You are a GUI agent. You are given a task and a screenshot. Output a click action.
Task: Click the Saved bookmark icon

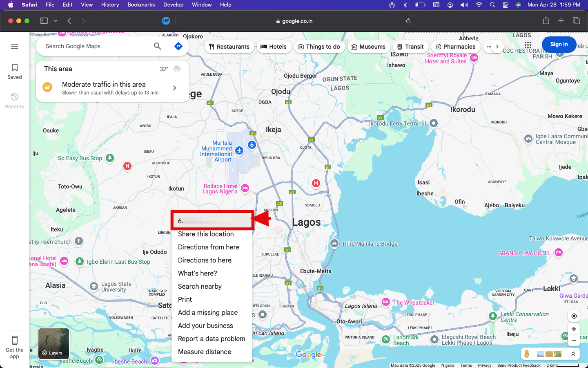point(15,67)
